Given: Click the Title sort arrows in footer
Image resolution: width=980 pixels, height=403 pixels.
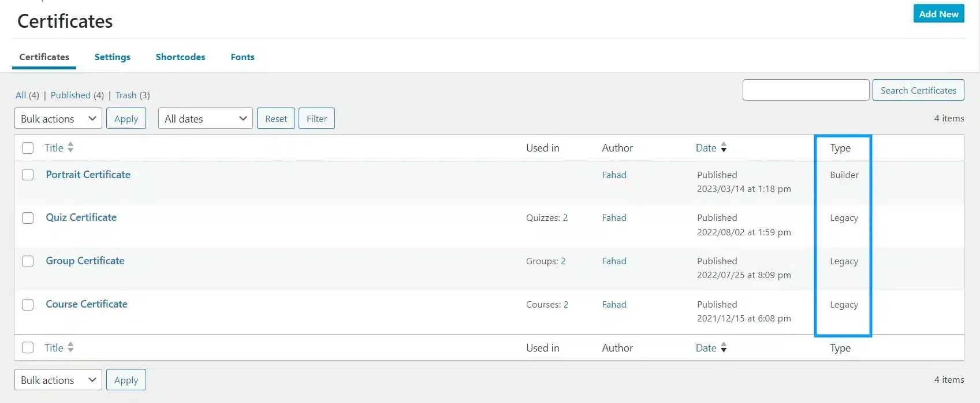Looking at the screenshot, I should click(x=70, y=347).
